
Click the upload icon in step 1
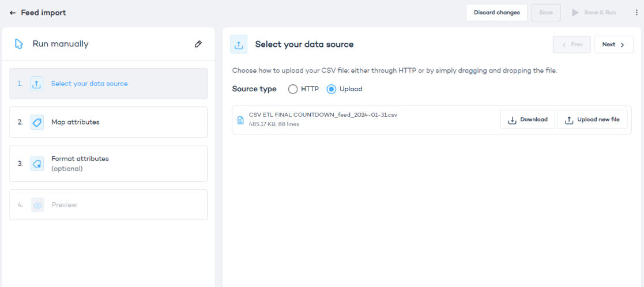(x=37, y=84)
